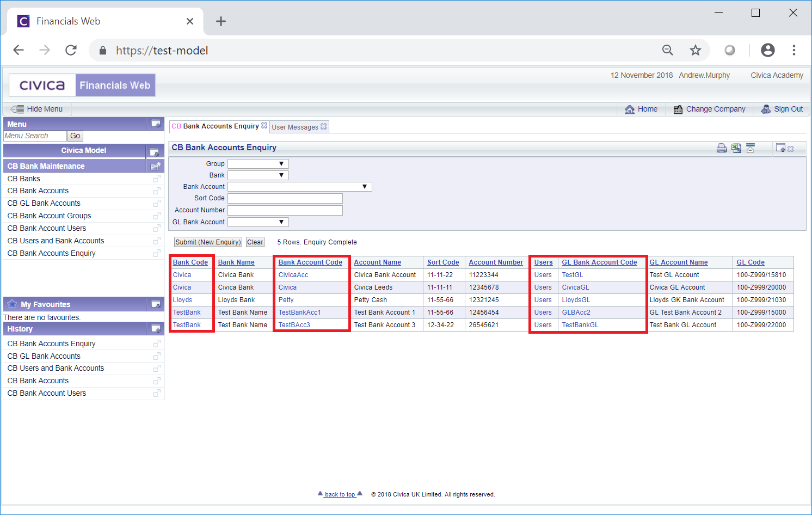Screen dimensions: 812x515
Task: Click new window icon beside CB Users and Bank Accounts menu item
Action: 157,241
